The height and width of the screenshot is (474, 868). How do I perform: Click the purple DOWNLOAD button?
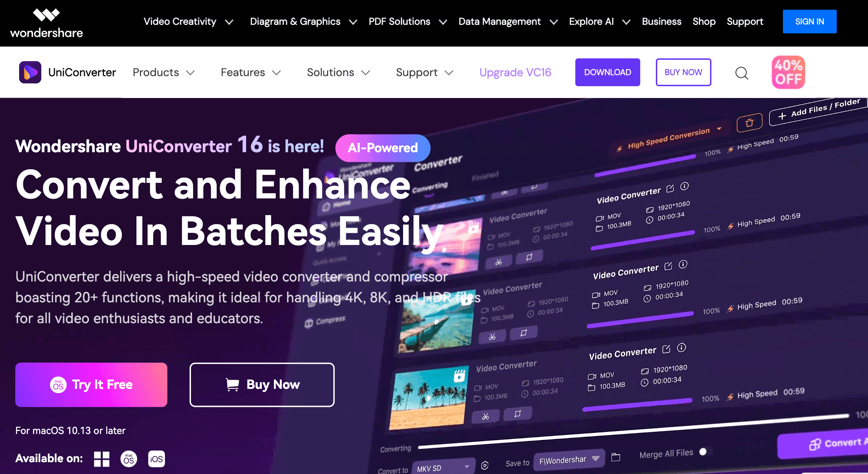[607, 72]
